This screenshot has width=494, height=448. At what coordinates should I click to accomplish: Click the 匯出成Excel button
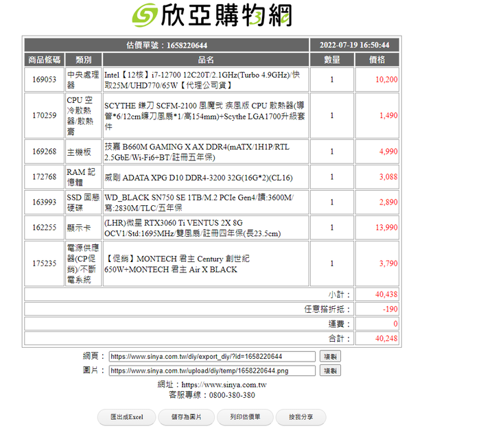(x=127, y=417)
